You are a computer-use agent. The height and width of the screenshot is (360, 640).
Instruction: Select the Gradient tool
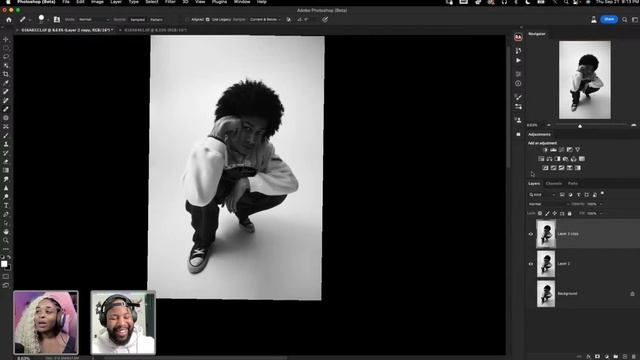pos(6,170)
